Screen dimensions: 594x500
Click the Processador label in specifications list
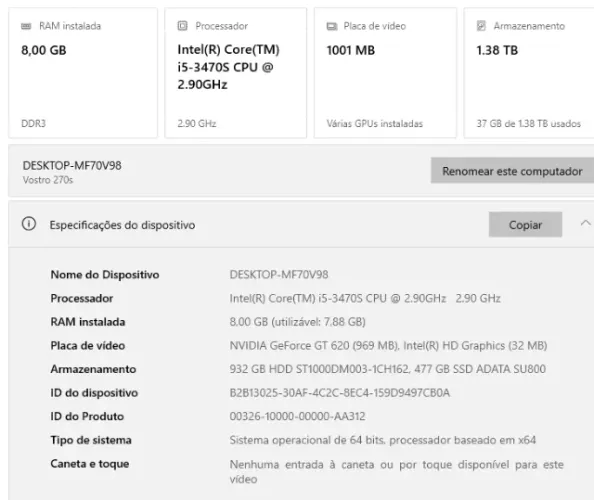point(82,298)
